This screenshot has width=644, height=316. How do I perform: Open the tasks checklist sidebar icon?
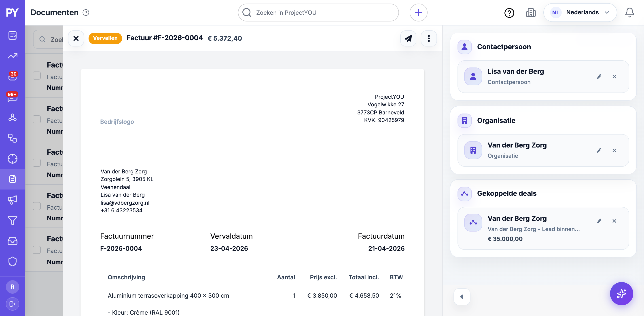click(12, 35)
